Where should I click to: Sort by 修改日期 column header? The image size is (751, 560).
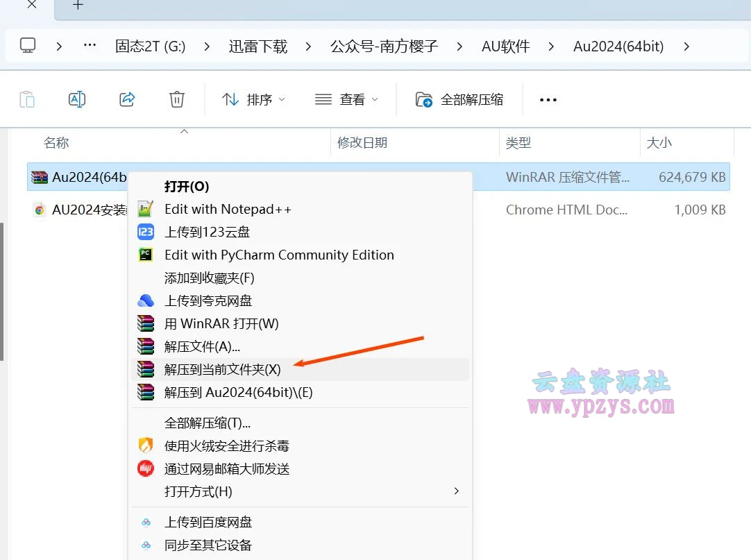(362, 143)
